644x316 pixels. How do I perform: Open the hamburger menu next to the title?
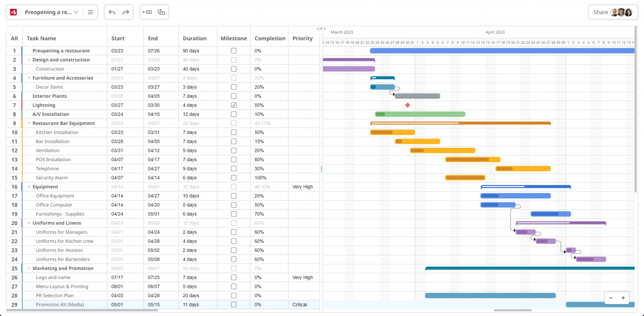90,12
